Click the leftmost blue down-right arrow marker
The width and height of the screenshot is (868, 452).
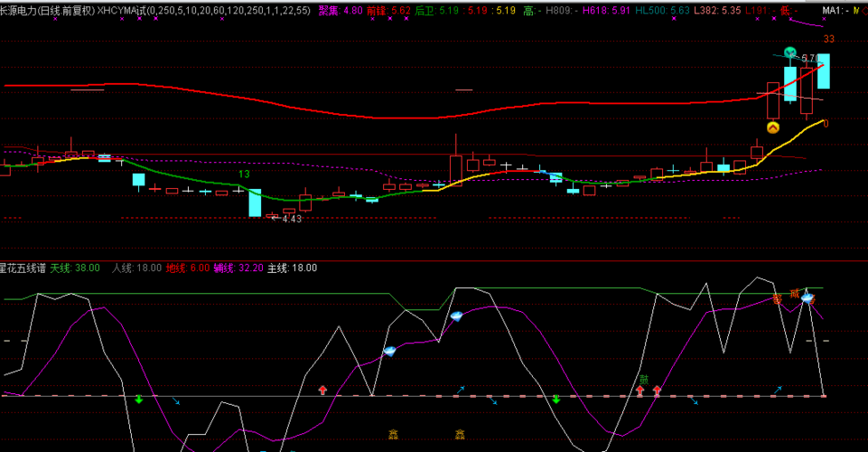pos(176,400)
